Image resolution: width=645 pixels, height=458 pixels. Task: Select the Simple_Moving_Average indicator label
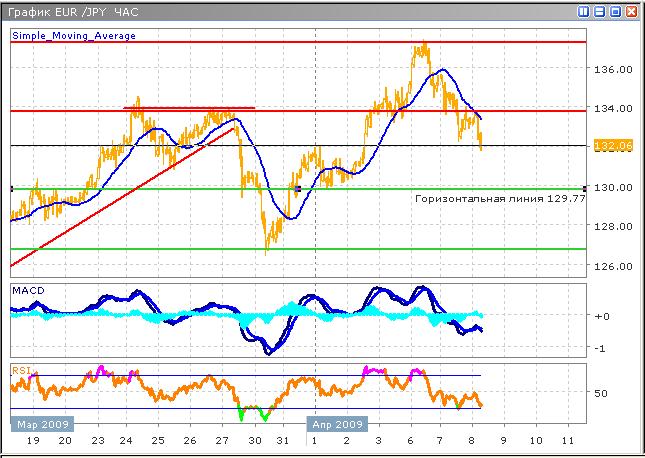pos(74,35)
